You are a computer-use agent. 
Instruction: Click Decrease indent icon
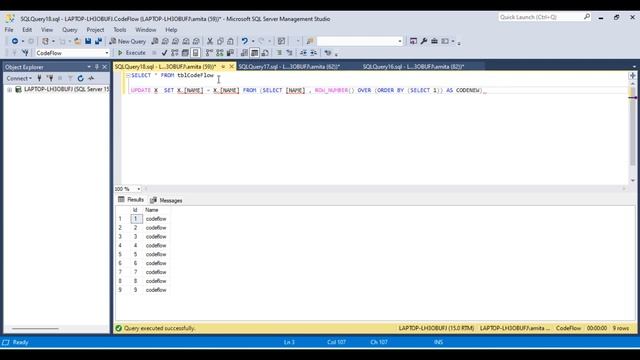coord(303,53)
